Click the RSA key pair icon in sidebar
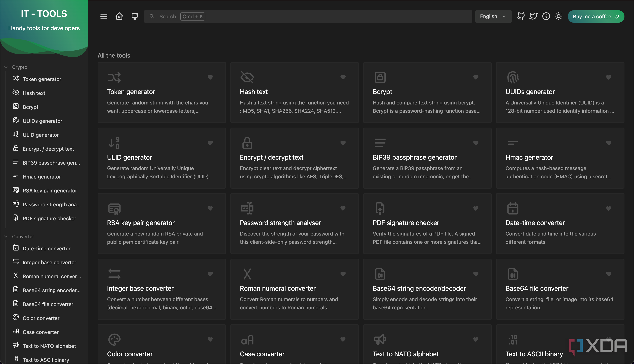The image size is (634, 364). click(x=16, y=190)
